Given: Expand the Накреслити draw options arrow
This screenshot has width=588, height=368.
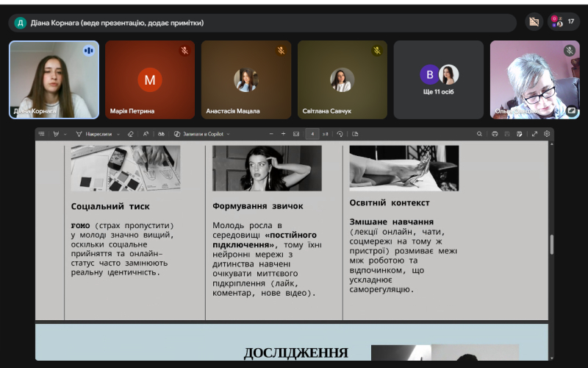Looking at the screenshot, I should [x=118, y=134].
